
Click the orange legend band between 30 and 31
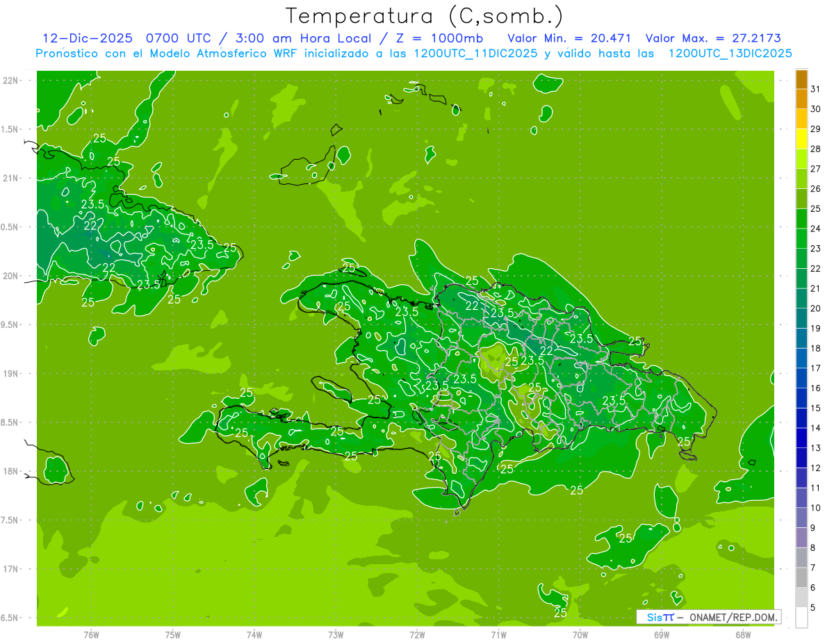(801, 99)
